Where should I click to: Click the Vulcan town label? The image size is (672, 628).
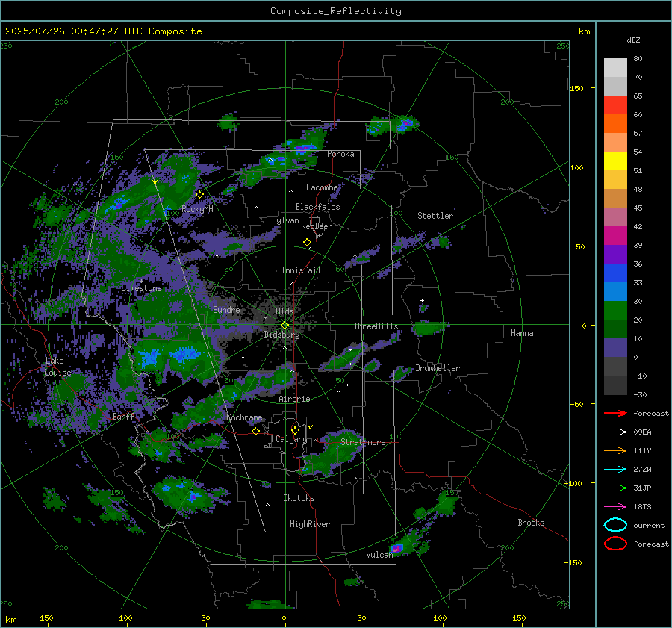[x=379, y=555]
